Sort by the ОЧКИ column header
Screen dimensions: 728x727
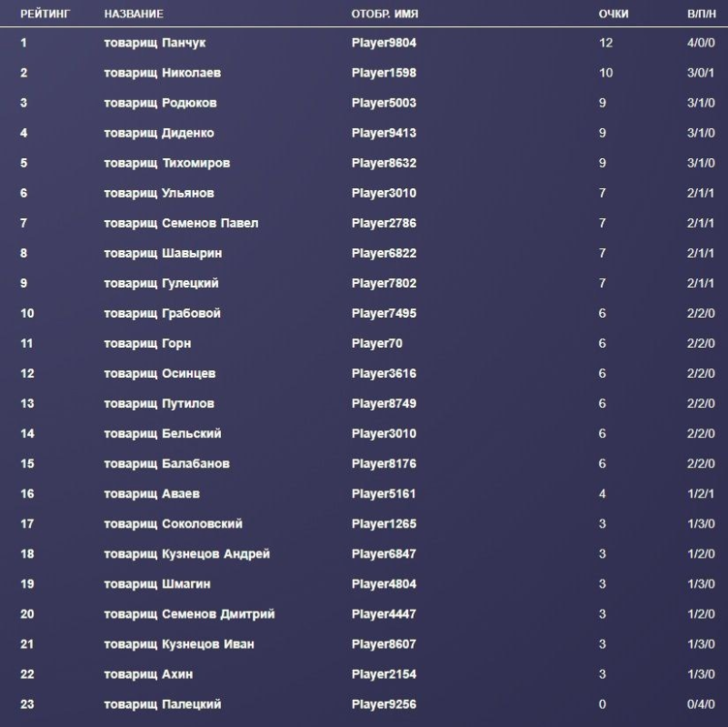[614, 14]
